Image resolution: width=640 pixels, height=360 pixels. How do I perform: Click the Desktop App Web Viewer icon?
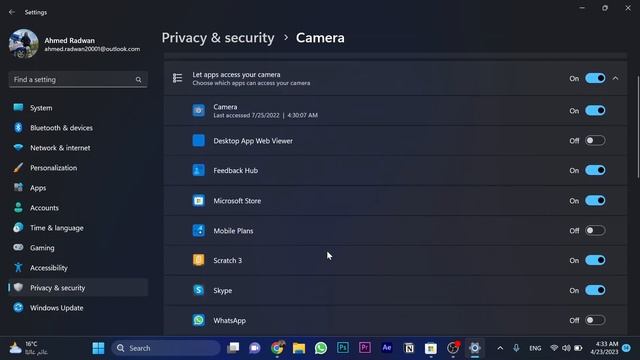click(199, 140)
